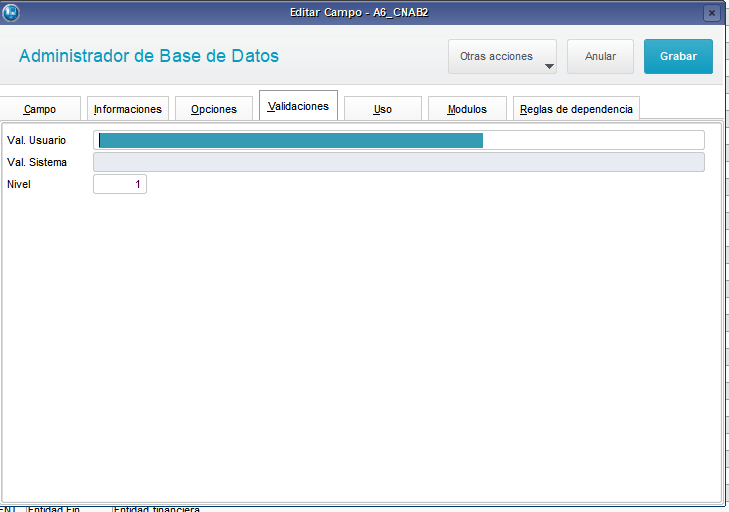Click Entidad financiera text in background window
This screenshot has width=729, height=512.
coord(157,509)
